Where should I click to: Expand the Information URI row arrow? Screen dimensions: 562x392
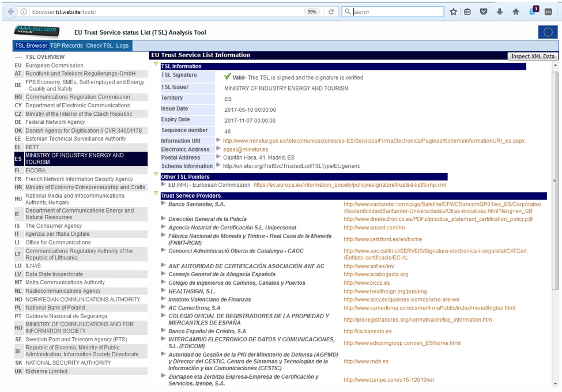pos(218,140)
